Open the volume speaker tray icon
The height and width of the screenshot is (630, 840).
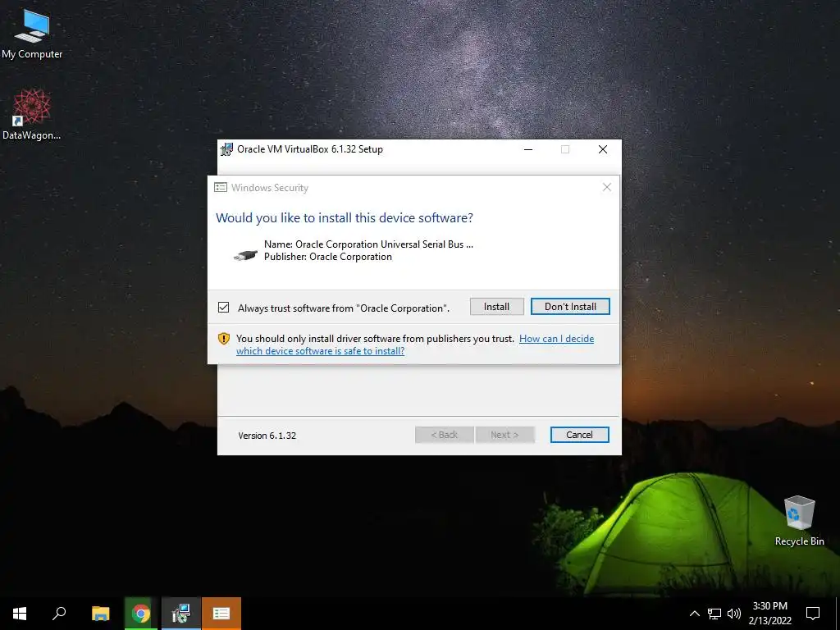734,614
